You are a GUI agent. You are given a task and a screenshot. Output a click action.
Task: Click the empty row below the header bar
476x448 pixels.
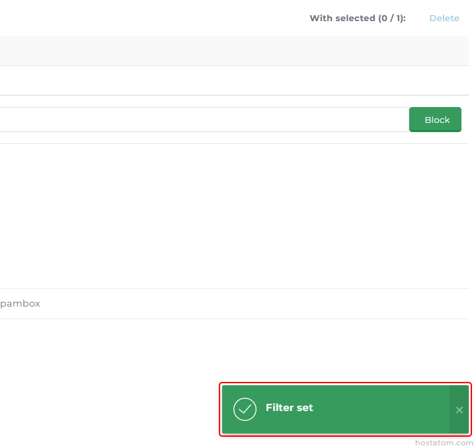click(x=231, y=81)
